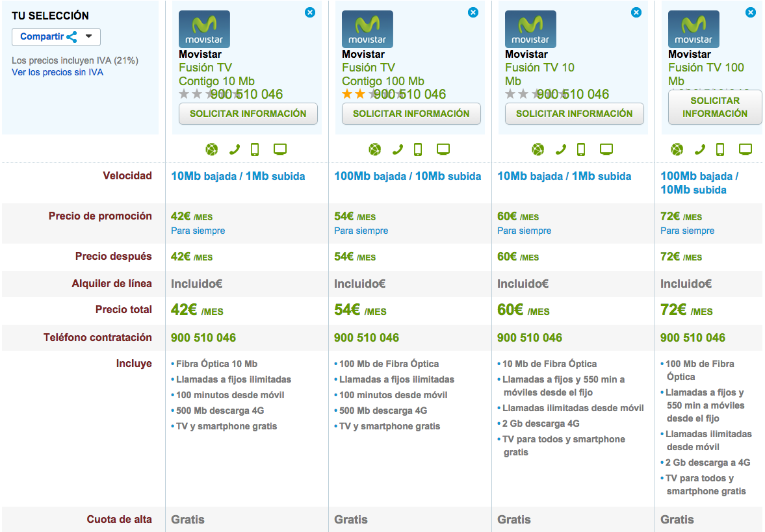The image size is (765, 532).
Task: Request information for Fusión TV 10 Mb
Action: (575, 114)
